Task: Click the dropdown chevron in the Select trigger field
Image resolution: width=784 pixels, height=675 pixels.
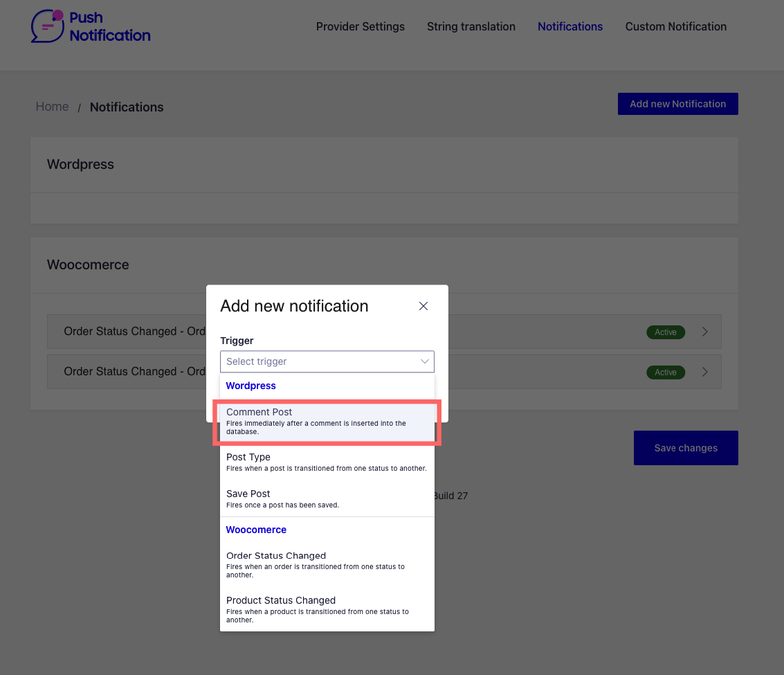Action: [424, 361]
